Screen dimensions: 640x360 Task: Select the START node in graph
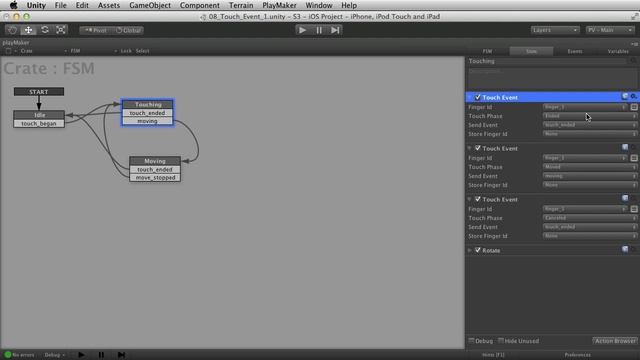point(39,92)
